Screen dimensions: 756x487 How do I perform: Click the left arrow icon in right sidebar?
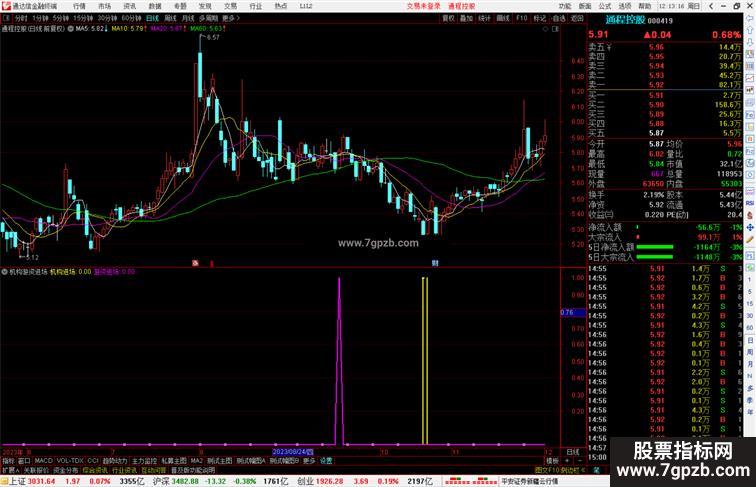[x=750, y=18]
